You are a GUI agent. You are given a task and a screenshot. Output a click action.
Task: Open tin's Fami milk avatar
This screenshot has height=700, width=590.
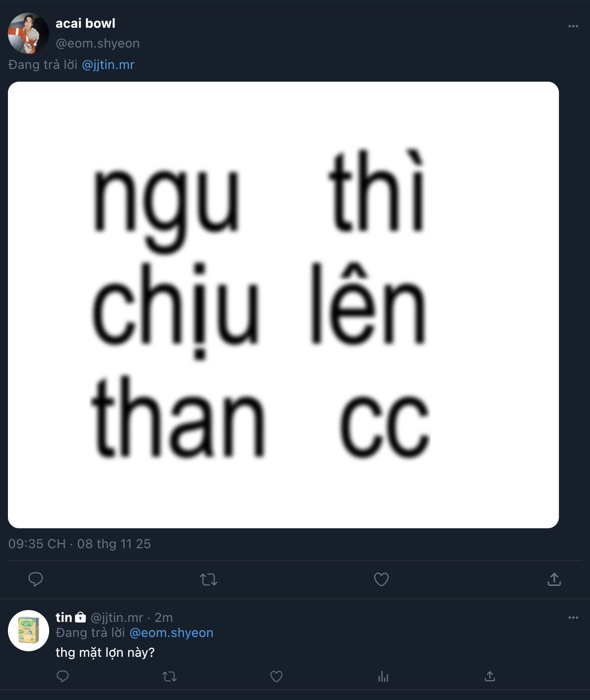click(29, 631)
